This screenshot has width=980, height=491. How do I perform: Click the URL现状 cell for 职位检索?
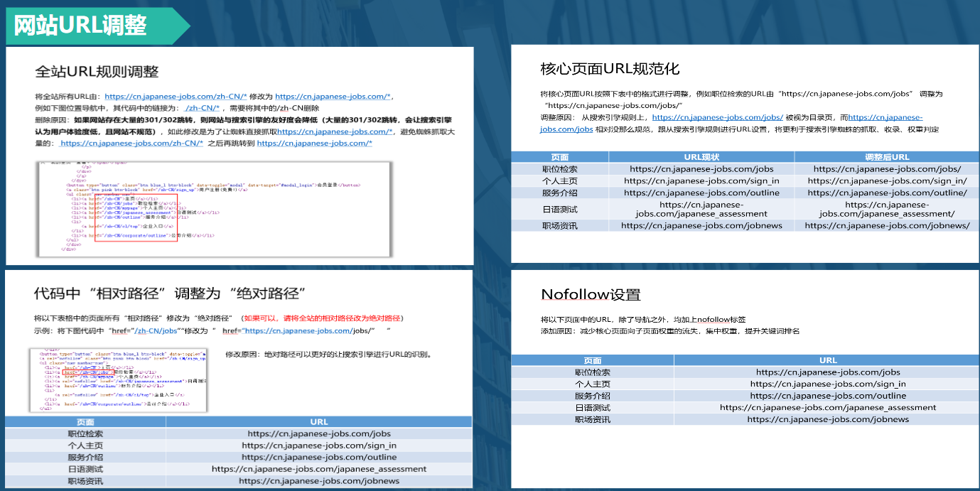701,169
